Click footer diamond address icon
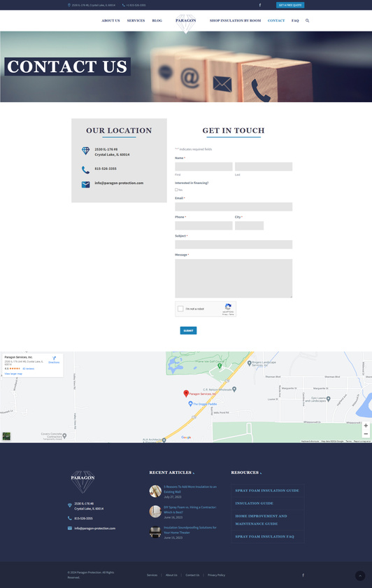This screenshot has height=588, width=372. point(70,505)
